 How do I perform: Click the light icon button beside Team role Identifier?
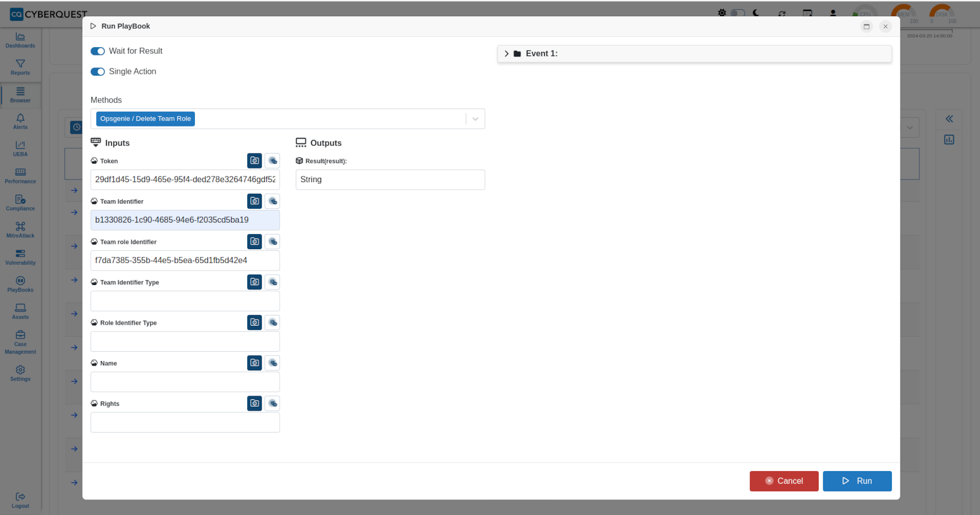coord(273,242)
